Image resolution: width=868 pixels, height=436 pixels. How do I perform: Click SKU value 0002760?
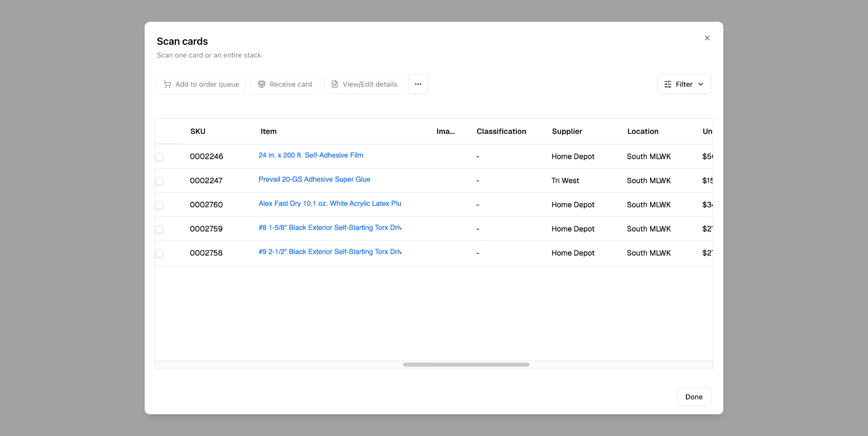tap(206, 204)
